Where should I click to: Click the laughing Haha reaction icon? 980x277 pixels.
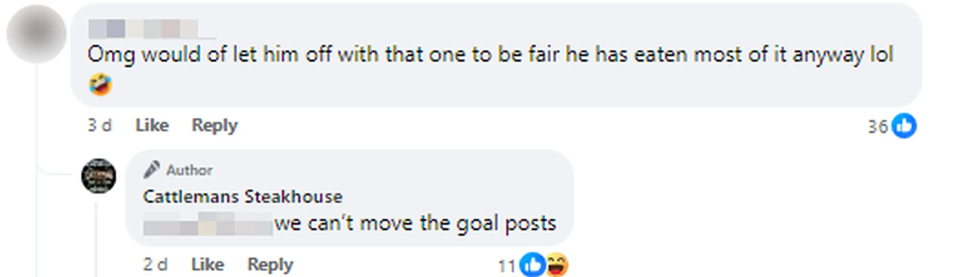tap(557, 264)
